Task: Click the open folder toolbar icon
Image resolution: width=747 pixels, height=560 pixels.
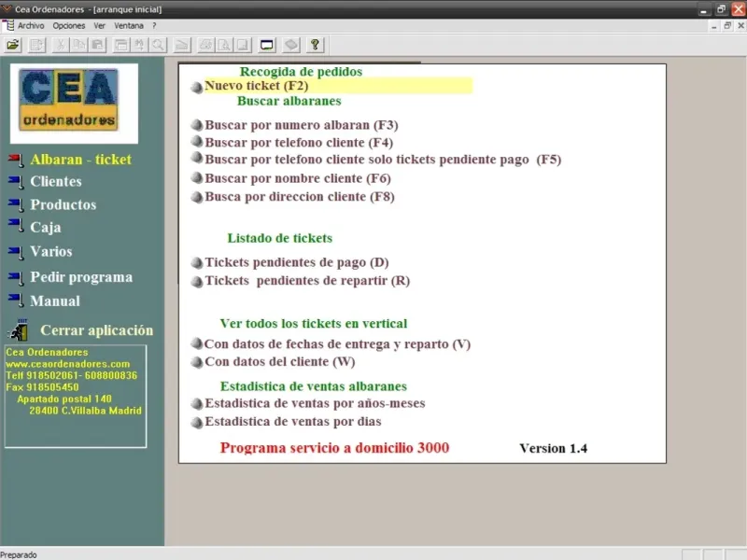Action: (13, 45)
